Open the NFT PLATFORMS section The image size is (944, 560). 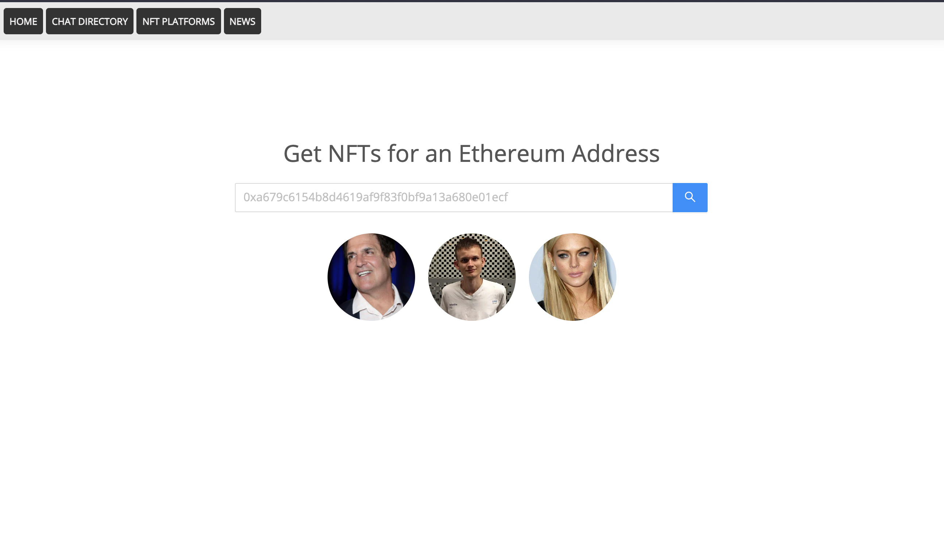coord(178,21)
